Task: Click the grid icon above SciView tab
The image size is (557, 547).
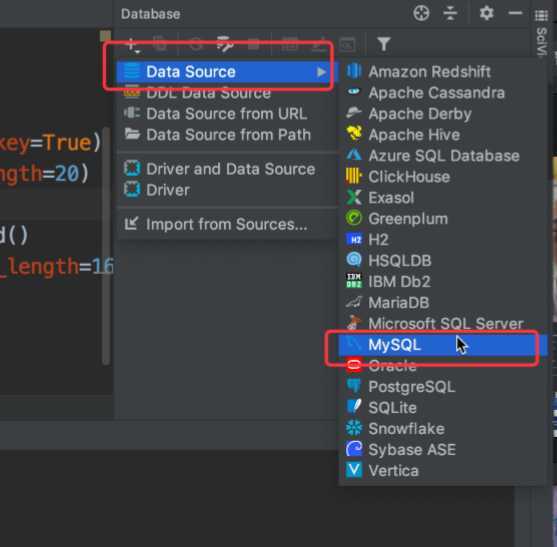Action: pyautogui.click(x=541, y=15)
